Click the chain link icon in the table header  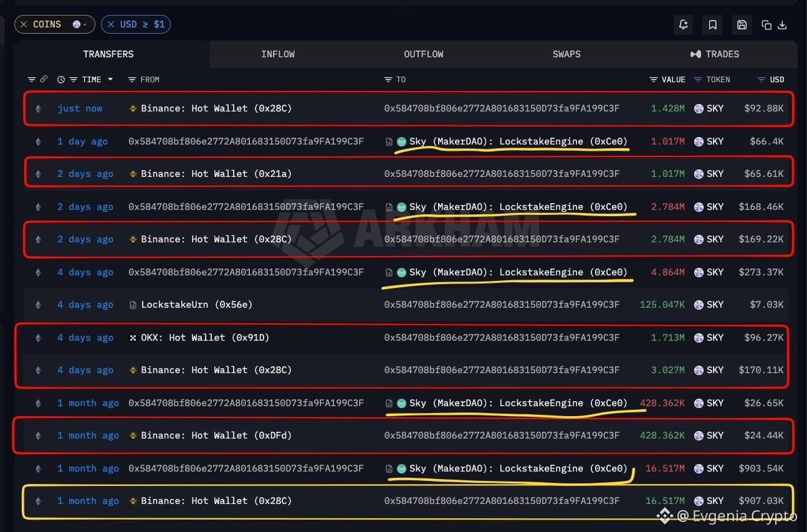[x=44, y=79]
